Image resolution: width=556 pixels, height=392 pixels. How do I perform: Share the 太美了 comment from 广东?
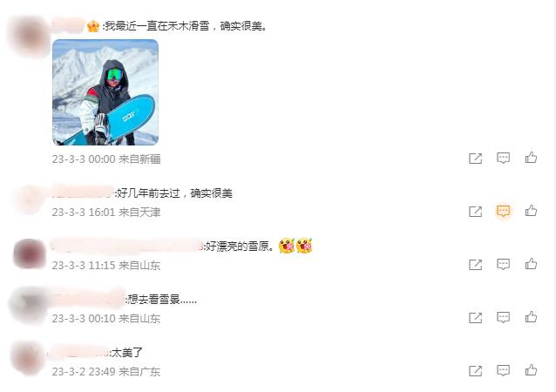[476, 371]
